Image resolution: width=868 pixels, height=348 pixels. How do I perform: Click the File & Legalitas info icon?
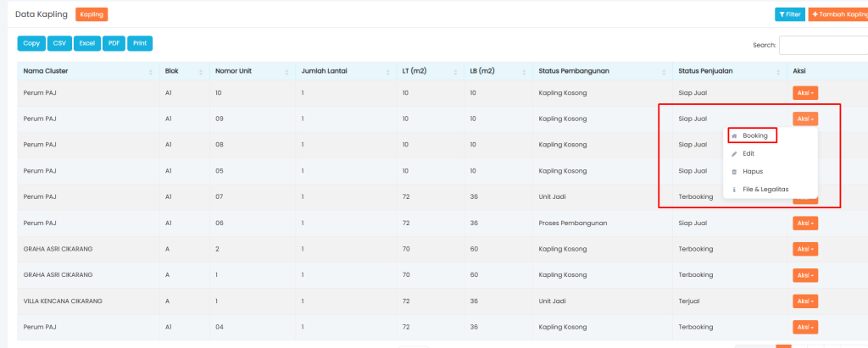pyautogui.click(x=734, y=190)
